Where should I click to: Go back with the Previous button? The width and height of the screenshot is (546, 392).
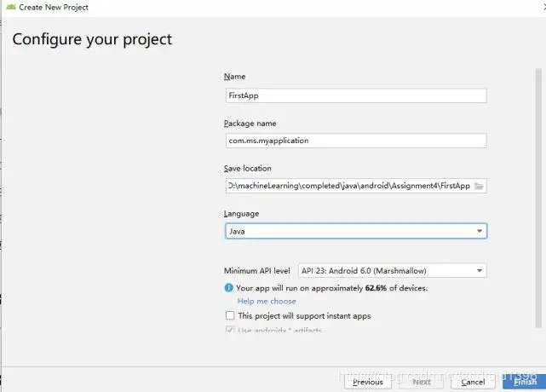368,382
